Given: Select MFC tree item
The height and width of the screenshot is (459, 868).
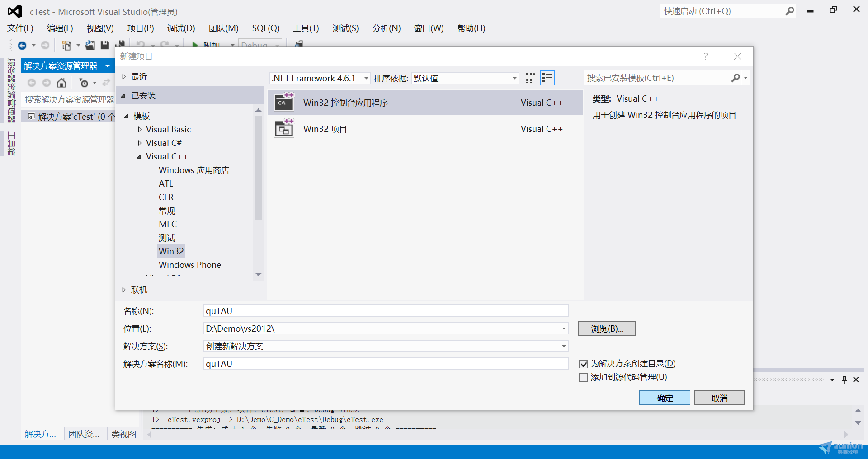Looking at the screenshot, I should pos(168,225).
